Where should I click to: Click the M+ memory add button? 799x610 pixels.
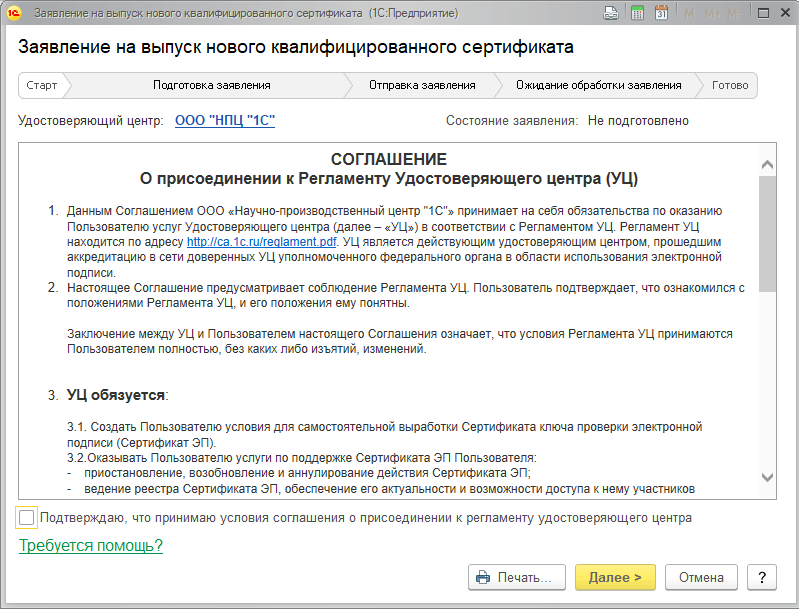(x=712, y=14)
